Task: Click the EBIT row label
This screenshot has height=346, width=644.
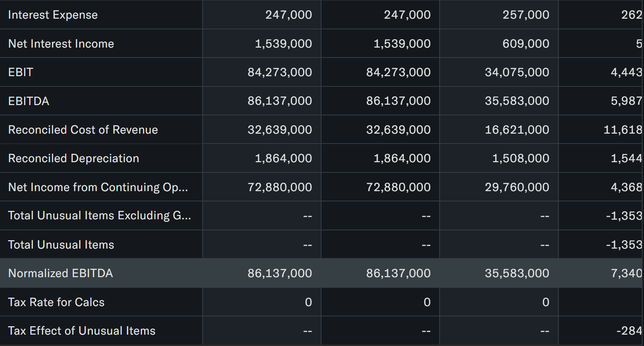Action: 20,72
